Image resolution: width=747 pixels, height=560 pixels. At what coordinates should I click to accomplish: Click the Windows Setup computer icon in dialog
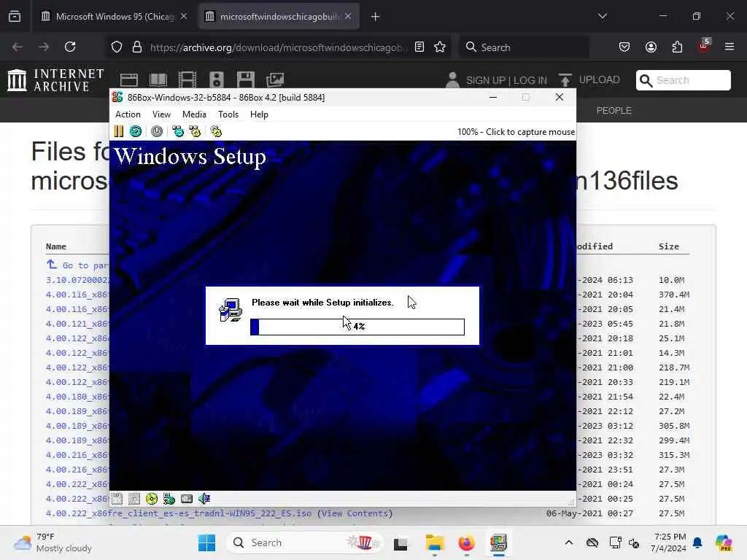click(231, 310)
